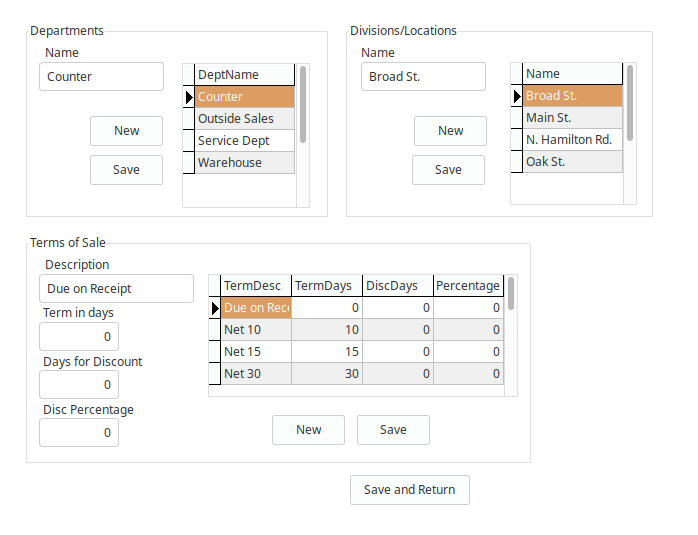Click the TermDays column header
698x535 pixels.
[327, 285]
